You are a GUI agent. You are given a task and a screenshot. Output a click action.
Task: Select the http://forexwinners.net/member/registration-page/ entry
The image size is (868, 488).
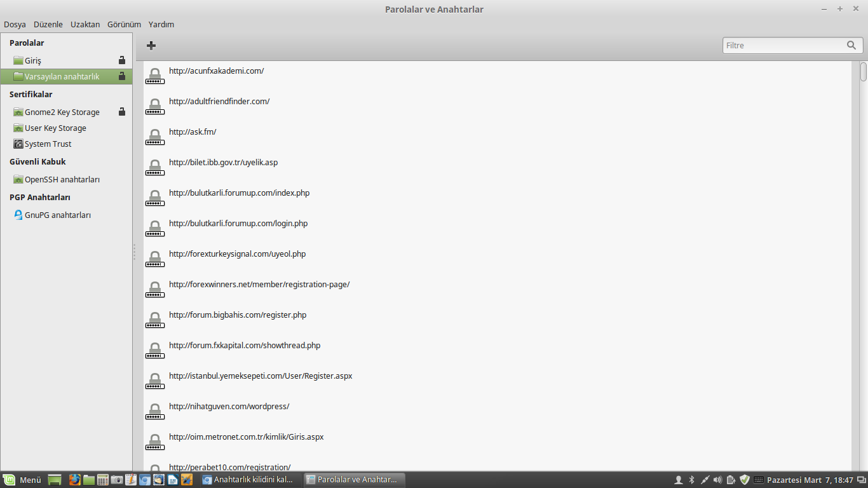click(x=498, y=290)
